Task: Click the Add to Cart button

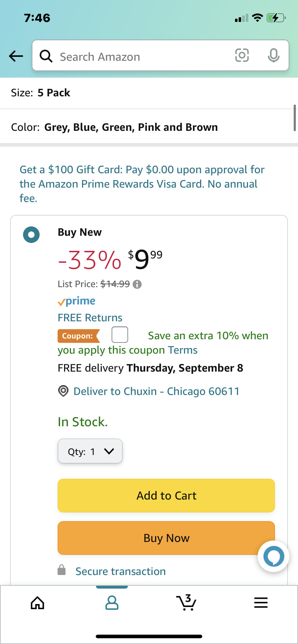Action: (166, 496)
